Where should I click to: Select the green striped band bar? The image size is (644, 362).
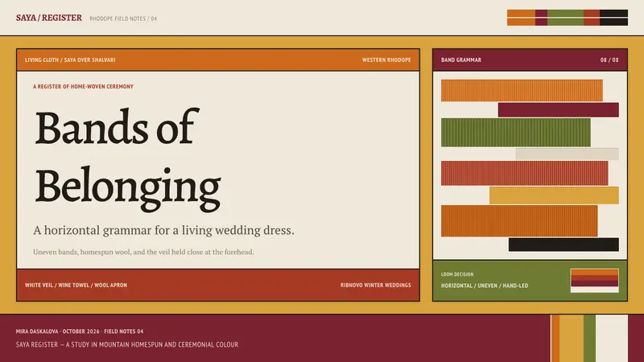[x=516, y=133]
